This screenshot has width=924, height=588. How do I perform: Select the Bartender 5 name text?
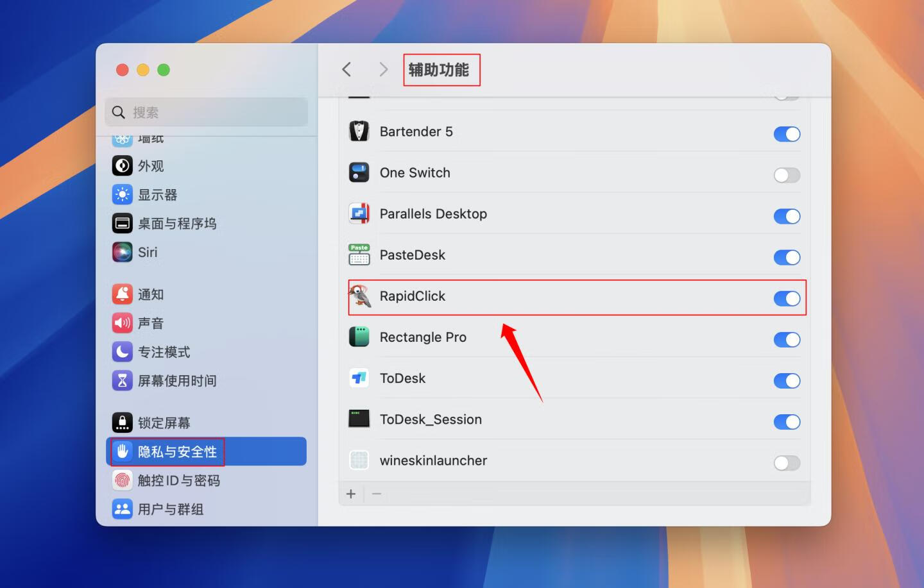pyautogui.click(x=416, y=131)
